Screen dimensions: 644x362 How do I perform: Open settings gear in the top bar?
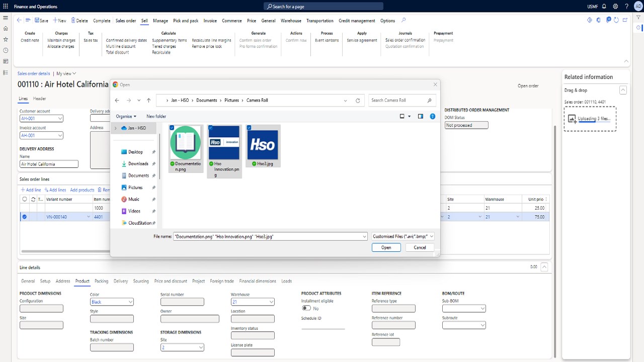point(615,7)
